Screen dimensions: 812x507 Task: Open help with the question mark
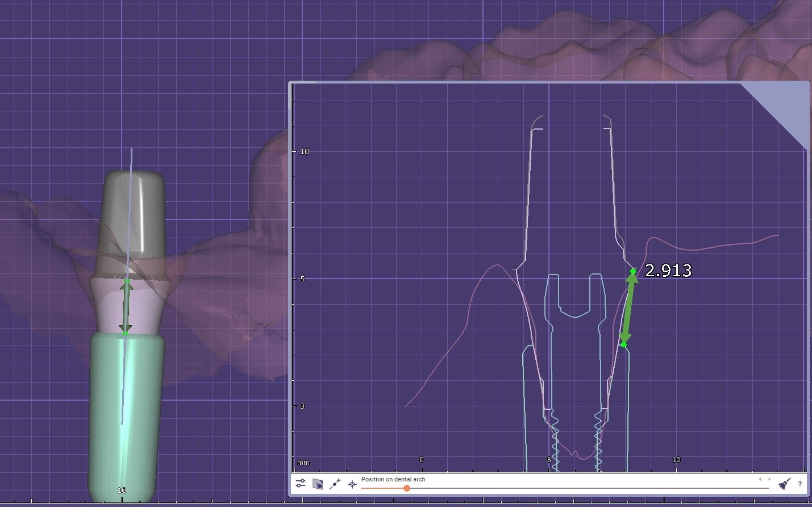[800, 484]
